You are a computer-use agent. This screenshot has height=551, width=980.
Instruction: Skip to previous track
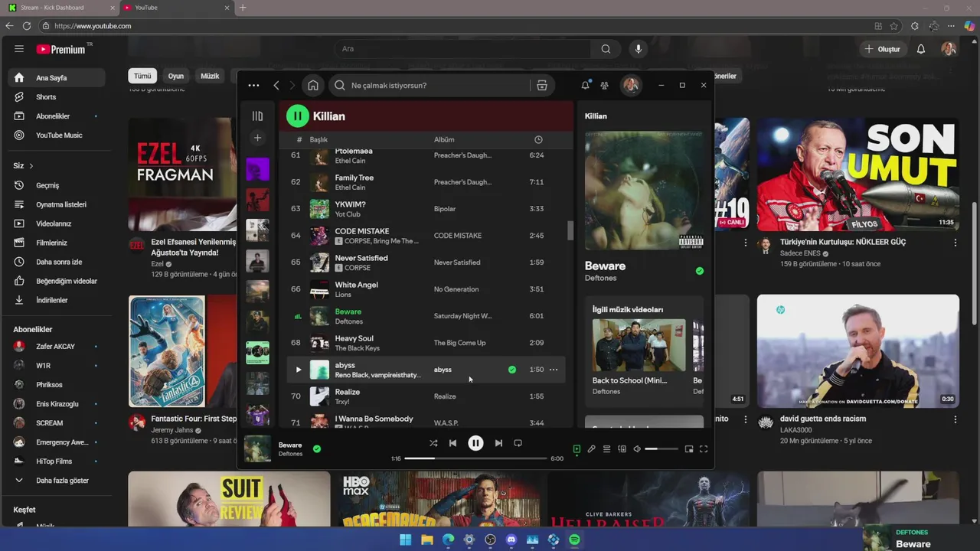(x=452, y=443)
